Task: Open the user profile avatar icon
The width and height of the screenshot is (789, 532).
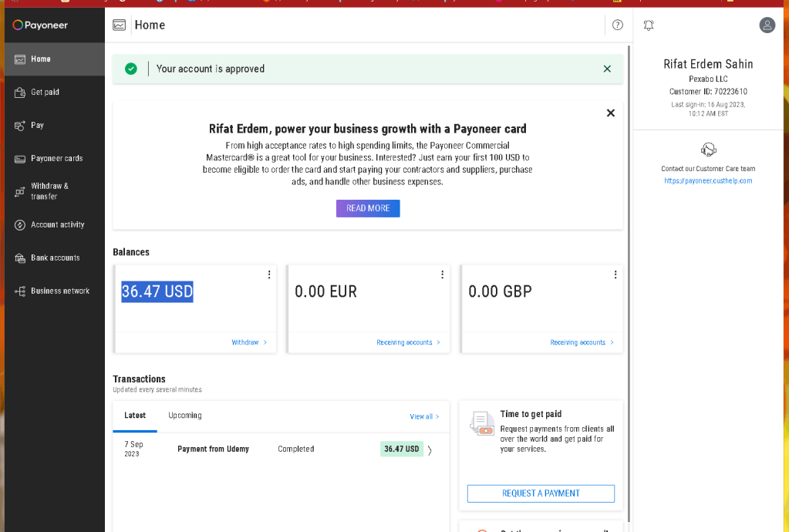Action: (x=767, y=25)
